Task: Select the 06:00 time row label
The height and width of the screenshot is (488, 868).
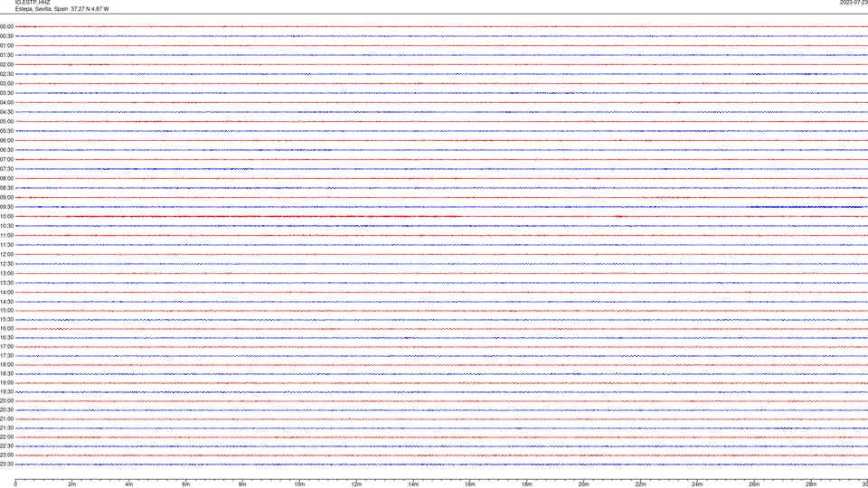Action: 6,141
